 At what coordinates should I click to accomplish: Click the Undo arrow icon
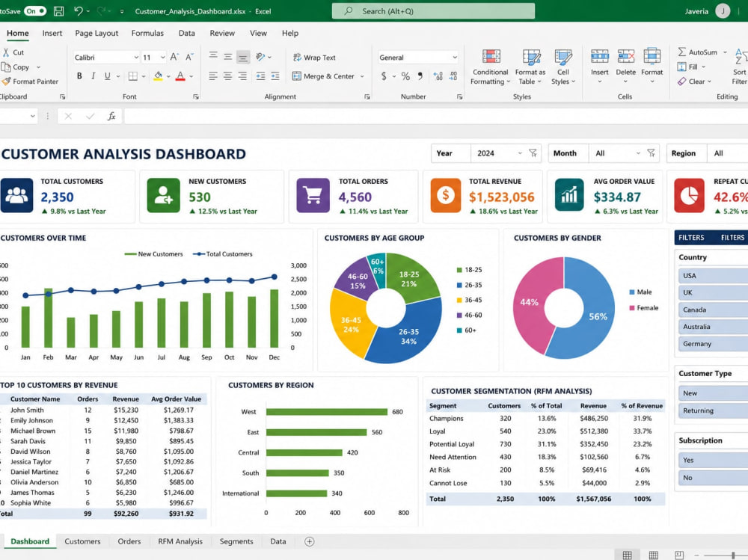[79, 11]
